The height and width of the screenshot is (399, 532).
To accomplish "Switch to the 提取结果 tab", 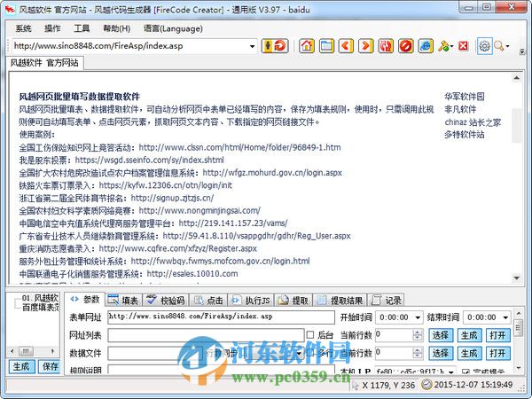I will tap(340, 300).
